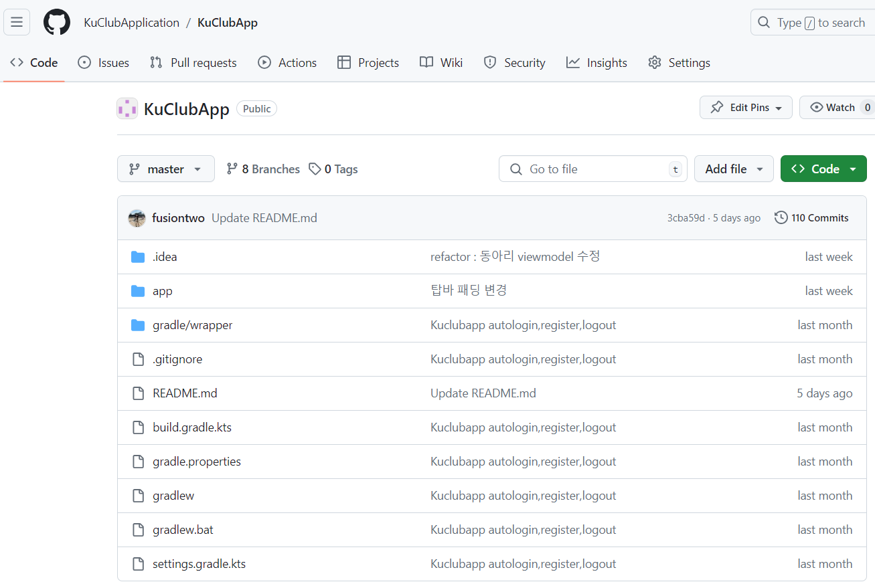Click the .gitignore file icon
This screenshot has height=588, width=875.
coord(138,359)
